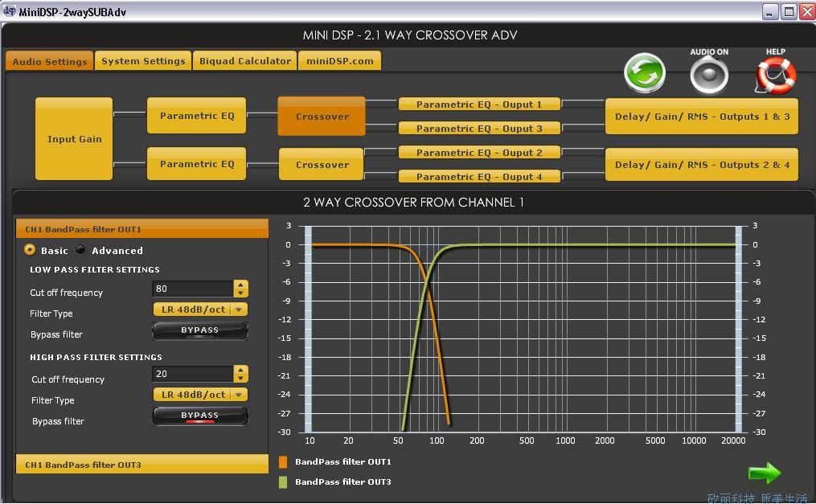Open the System Settings tab

click(143, 61)
